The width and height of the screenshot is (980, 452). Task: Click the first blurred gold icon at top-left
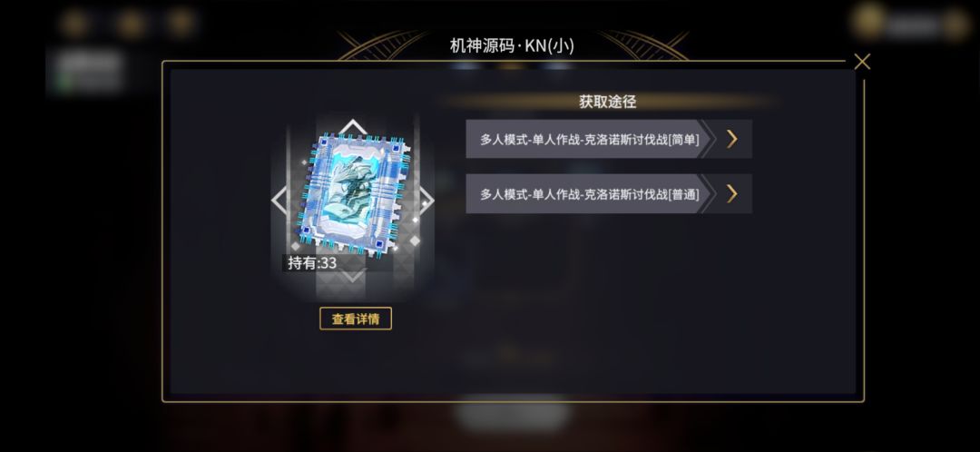(x=74, y=24)
